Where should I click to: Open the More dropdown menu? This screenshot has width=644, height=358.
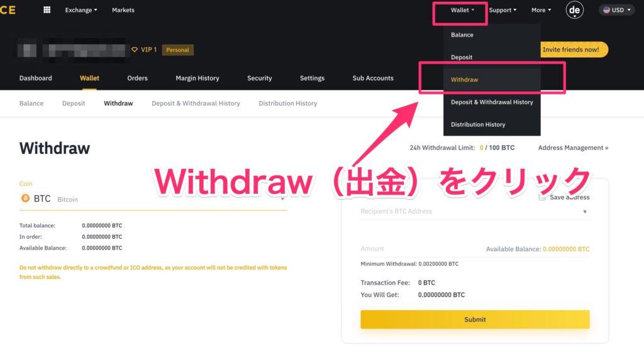pos(541,10)
